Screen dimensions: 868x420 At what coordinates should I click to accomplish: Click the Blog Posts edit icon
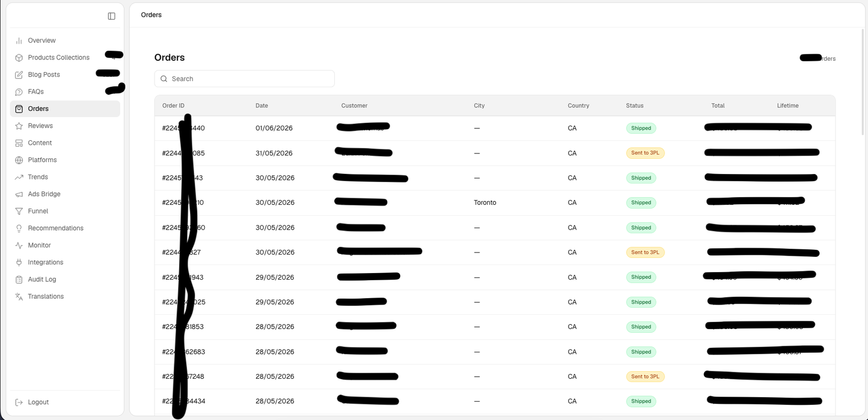pos(19,75)
